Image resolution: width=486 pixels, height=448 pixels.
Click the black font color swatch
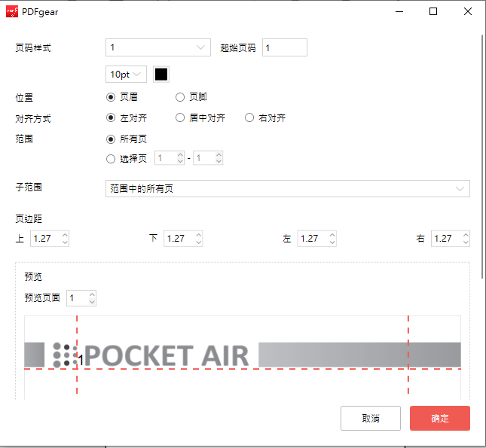click(160, 75)
